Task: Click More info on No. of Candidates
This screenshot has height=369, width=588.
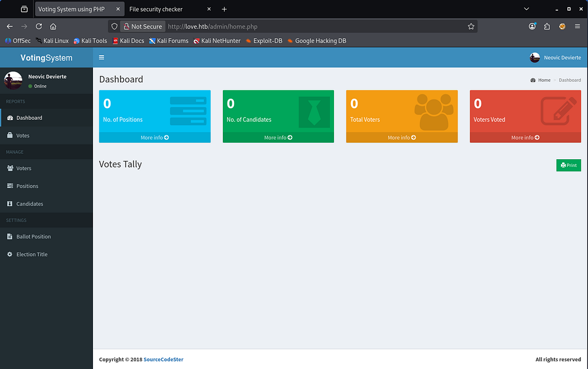Action: 278,137
